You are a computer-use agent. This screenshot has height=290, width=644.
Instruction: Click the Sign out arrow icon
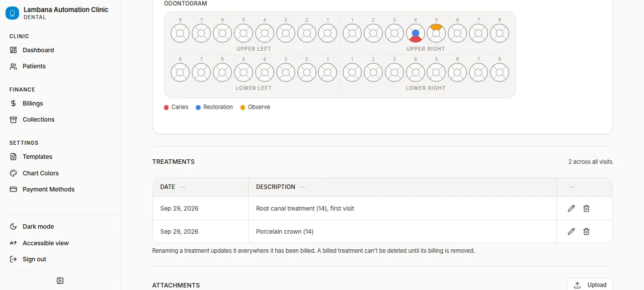pyautogui.click(x=14, y=259)
